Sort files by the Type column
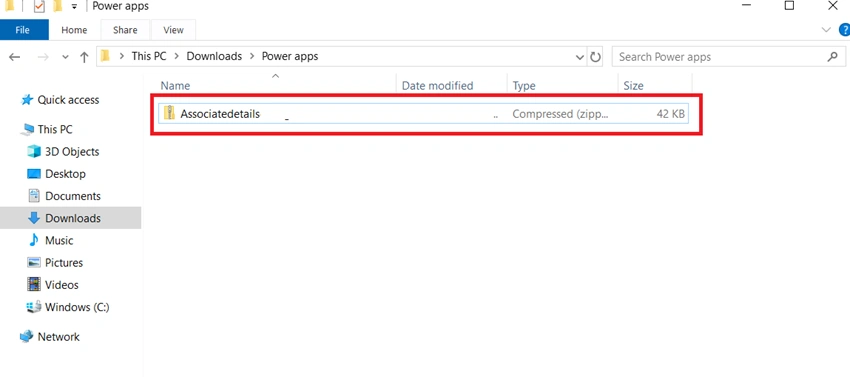The width and height of the screenshot is (850, 377). (x=524, y=86)
